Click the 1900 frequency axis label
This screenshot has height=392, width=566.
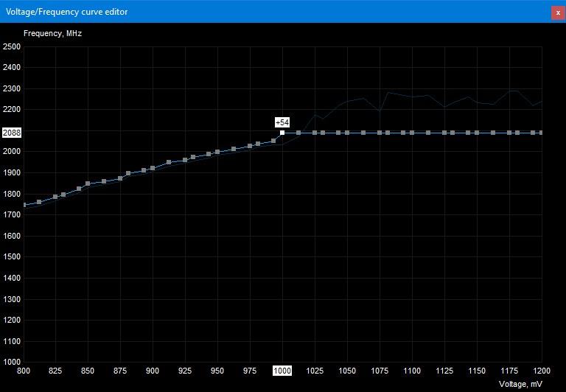12,173
